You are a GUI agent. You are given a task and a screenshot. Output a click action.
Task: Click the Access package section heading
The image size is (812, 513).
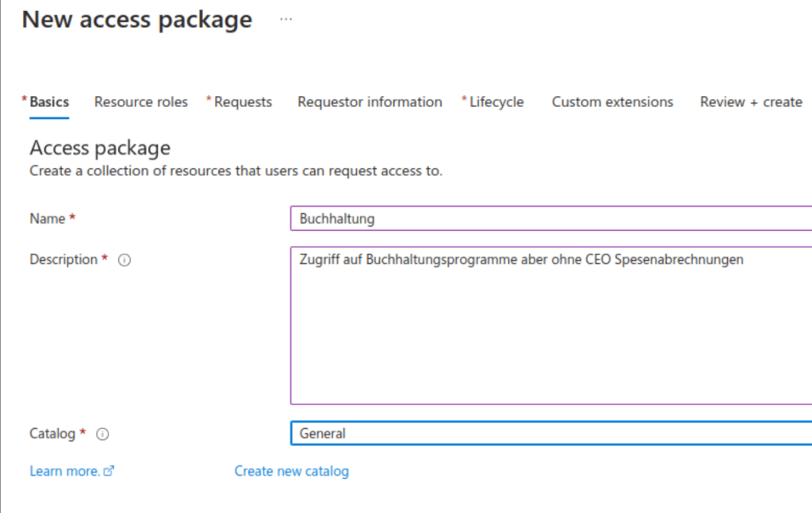(x=100, y=148)
